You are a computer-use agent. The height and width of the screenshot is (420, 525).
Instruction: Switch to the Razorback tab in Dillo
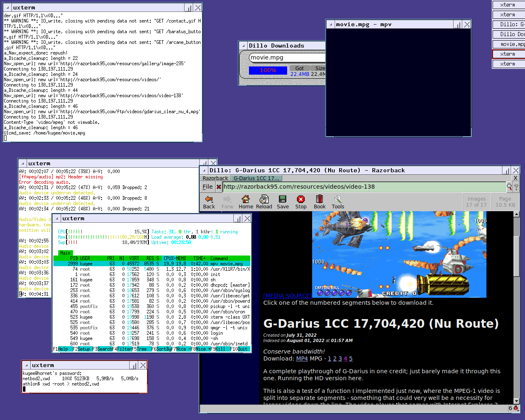pos(215,178)
